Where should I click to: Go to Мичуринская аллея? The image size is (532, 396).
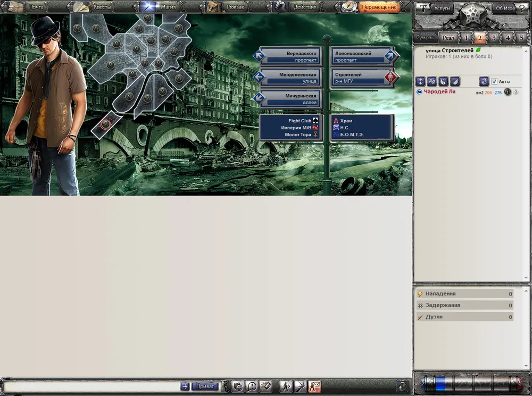pyautogui.click(x=290, y=99)
